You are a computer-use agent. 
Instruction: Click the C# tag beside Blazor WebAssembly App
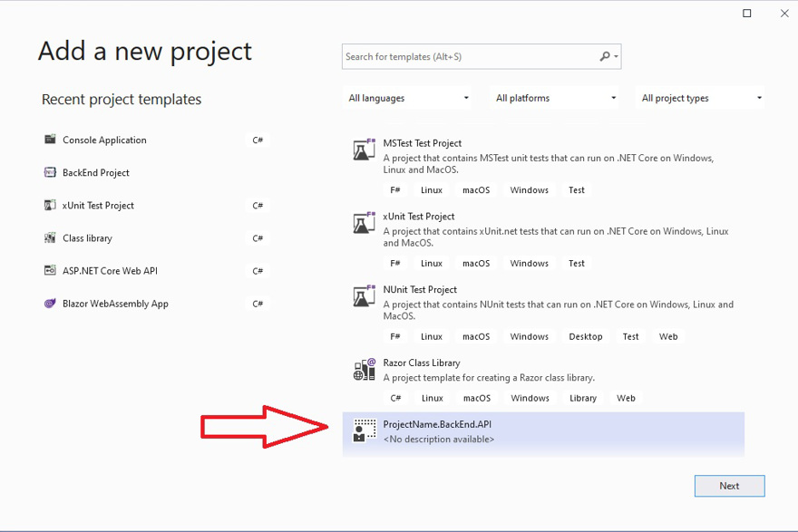click(x=258, y=304)
